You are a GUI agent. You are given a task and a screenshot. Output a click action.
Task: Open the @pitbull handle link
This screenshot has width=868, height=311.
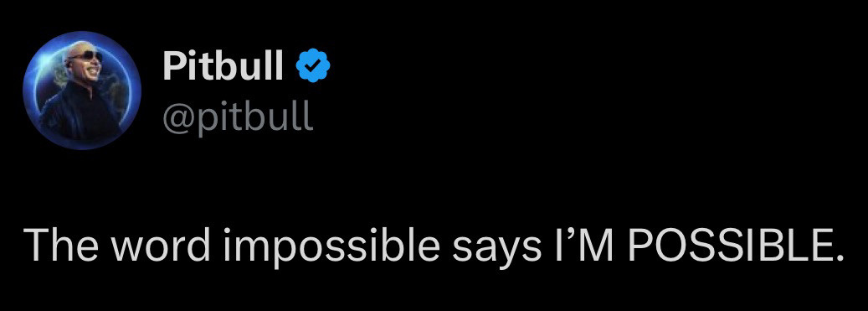pyautogui.click(x=238, y=117)
